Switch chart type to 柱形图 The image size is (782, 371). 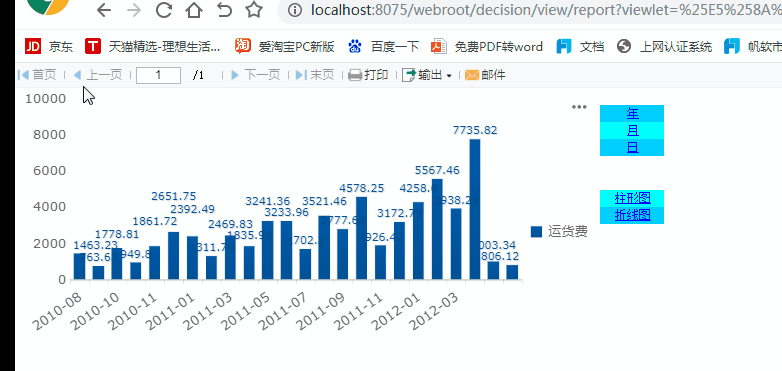pyautogui.click(x=632, y=198)
